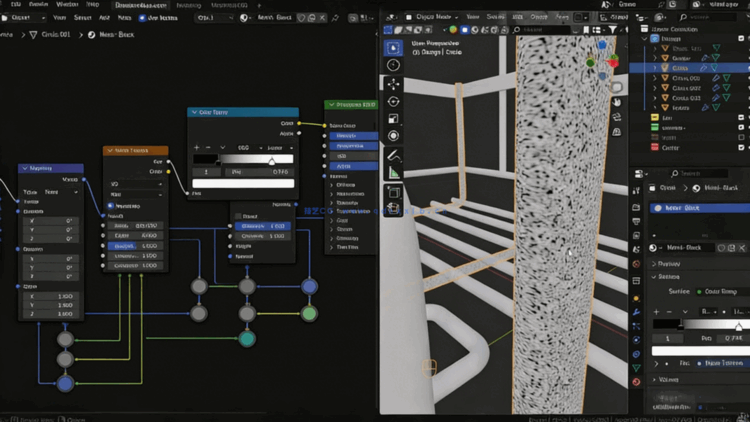
Task: Select the Add Cube tool
Action: 393,192
